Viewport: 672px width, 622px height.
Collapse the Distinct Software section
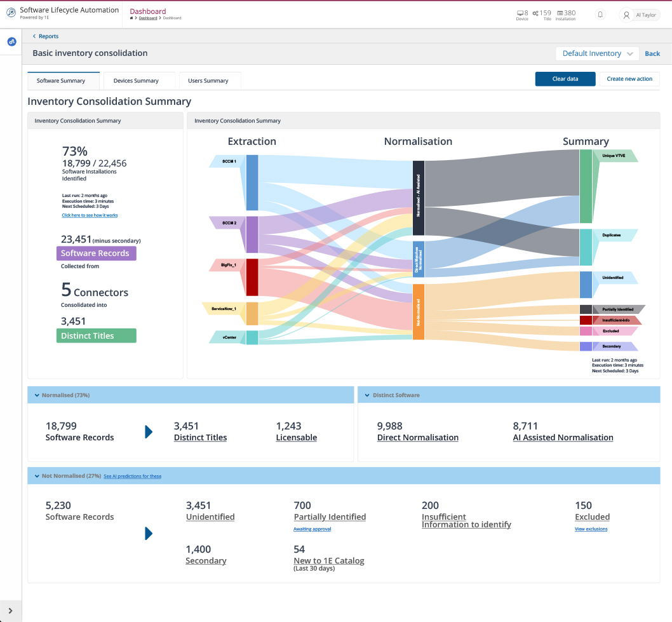click(x=367, y=395)
